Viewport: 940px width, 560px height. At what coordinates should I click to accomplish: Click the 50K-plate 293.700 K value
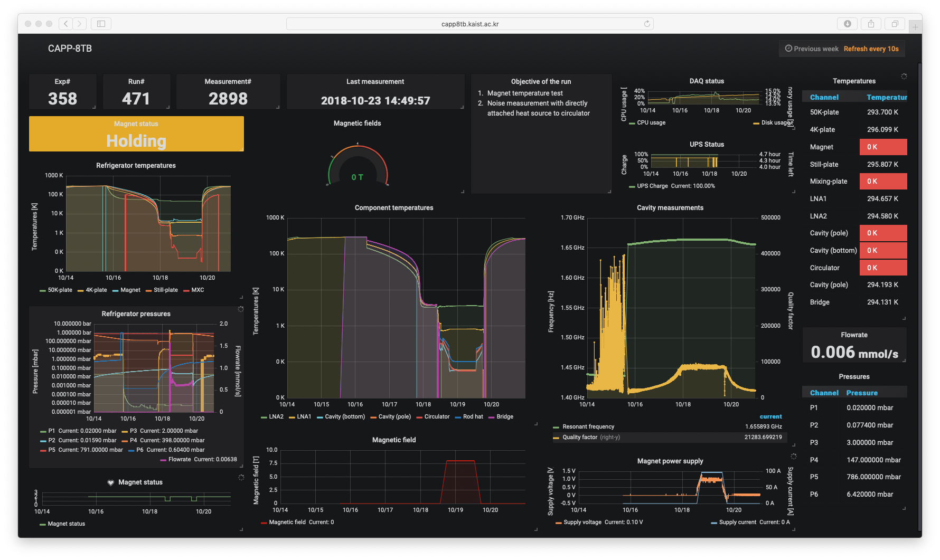pos(882,112)
